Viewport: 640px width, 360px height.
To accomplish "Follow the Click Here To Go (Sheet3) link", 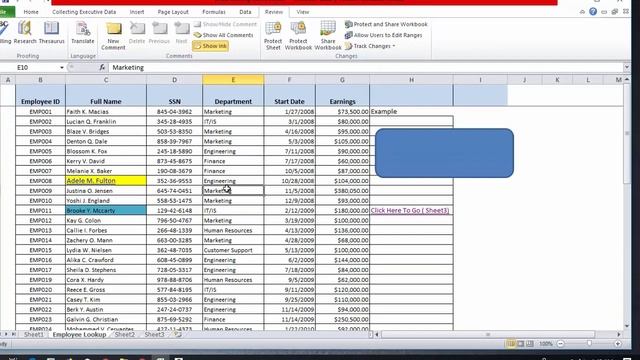I will (x=410, y=211).
